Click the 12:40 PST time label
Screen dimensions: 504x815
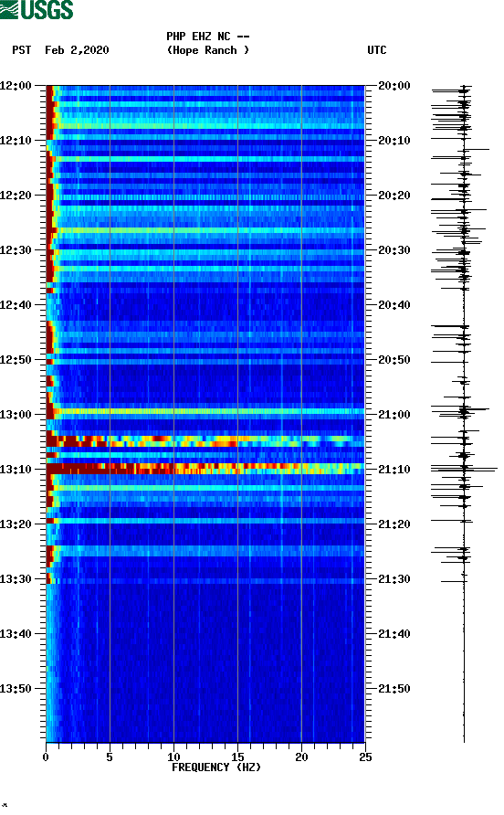click(16, 304)
